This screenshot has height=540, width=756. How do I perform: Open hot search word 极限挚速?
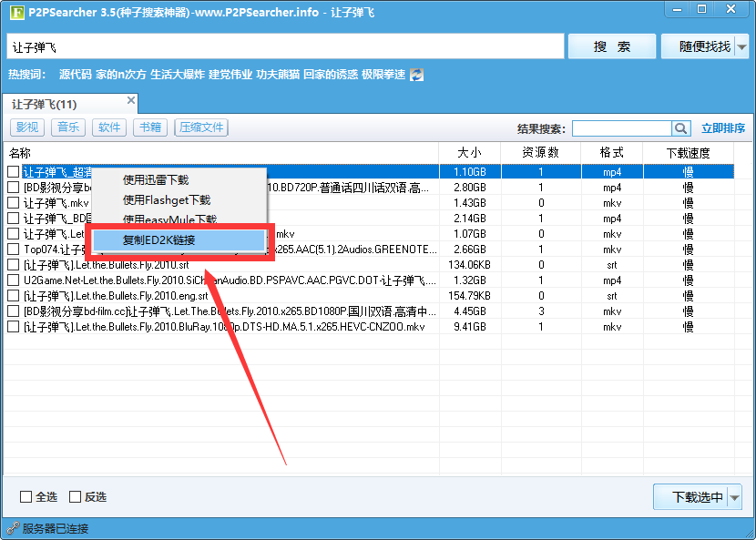pos(383,75)
